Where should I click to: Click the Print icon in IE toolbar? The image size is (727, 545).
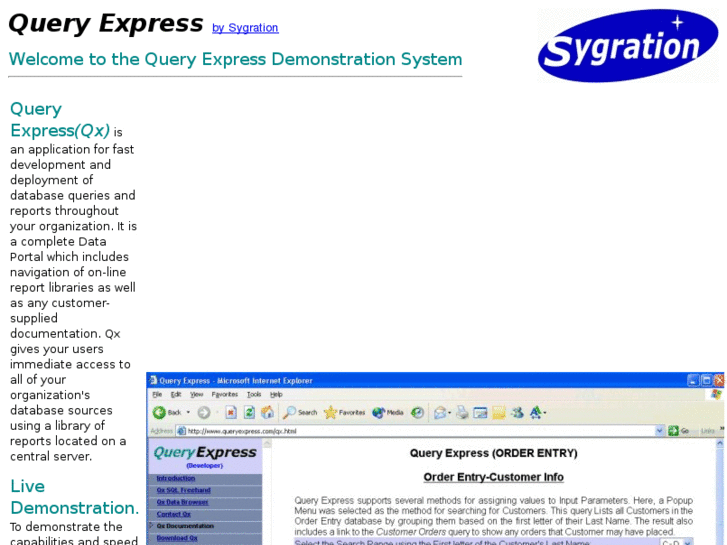coord(462,412)
